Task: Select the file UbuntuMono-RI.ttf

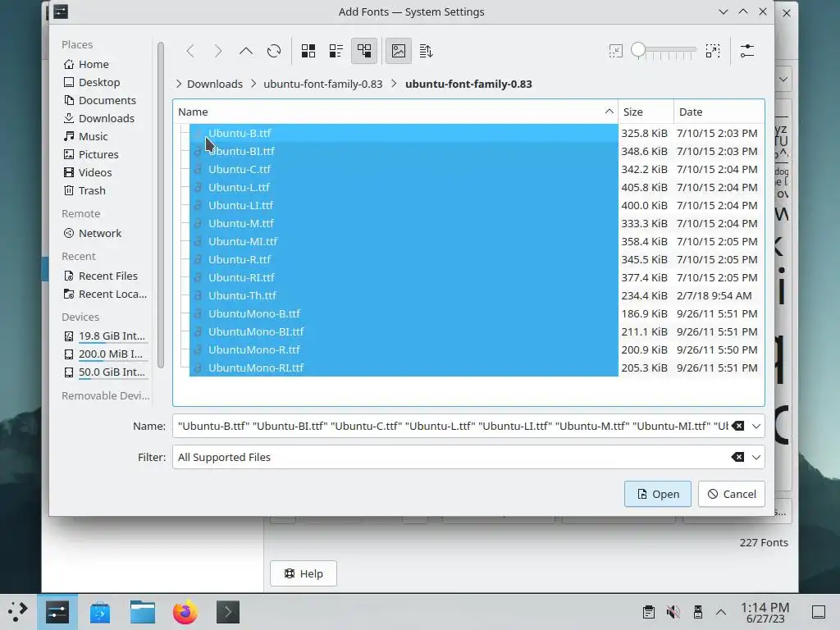Action: pos(404,368)
